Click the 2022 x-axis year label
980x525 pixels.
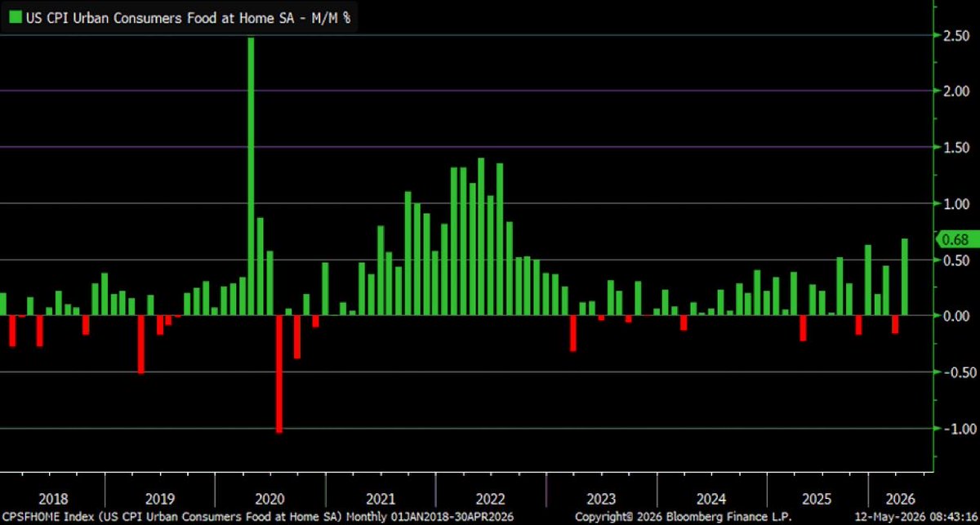point(491,498)
